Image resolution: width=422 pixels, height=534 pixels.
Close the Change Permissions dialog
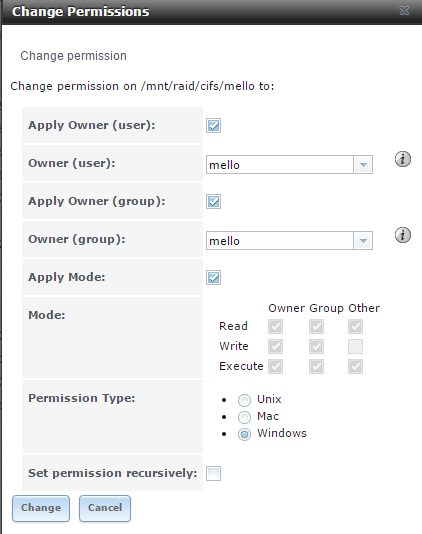coord(404,11)
